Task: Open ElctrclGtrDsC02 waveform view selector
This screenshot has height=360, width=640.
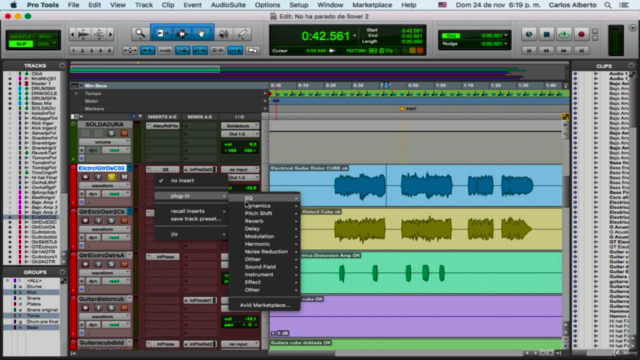Action: [x=104, y=185]
